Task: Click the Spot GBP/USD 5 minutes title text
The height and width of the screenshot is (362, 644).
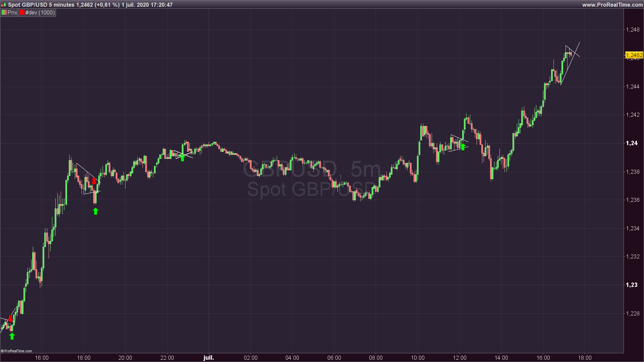Action: pyautogui.click(x=41, y=5)
